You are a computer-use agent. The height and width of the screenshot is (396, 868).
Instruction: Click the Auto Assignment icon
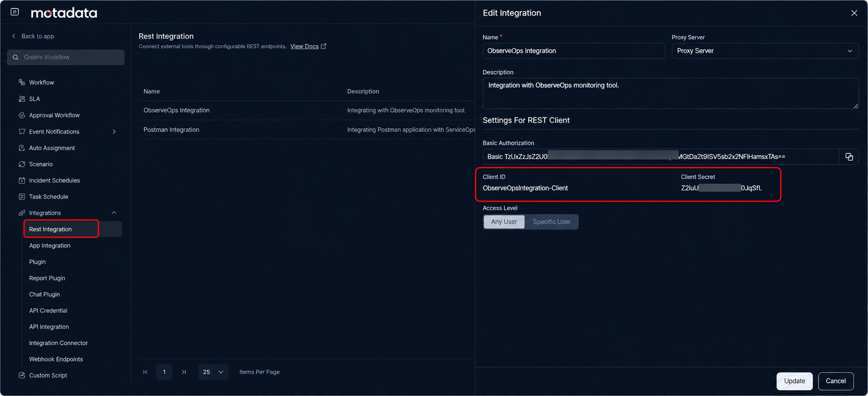22,148
